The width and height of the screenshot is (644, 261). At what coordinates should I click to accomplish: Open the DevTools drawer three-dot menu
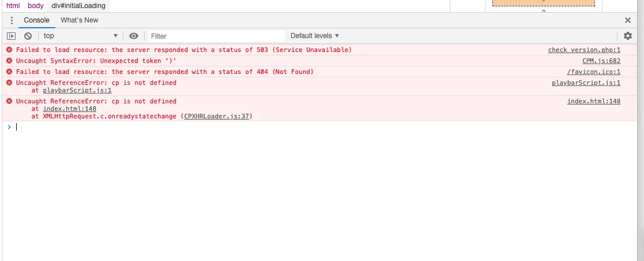click(x=12, y=20)
